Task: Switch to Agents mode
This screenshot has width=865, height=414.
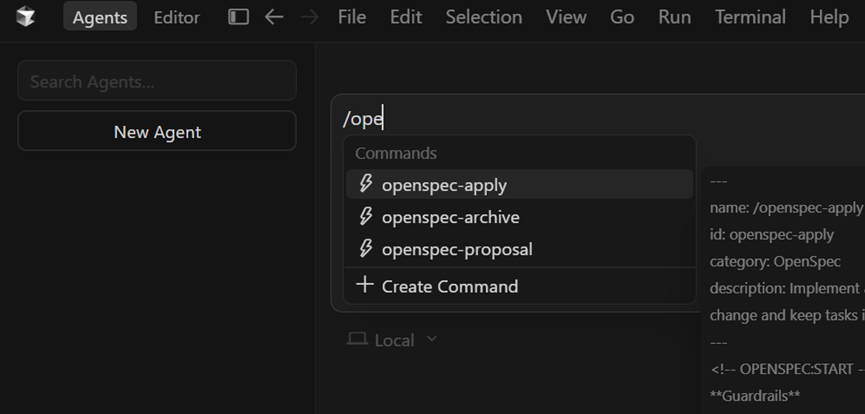Action: pos(100,17)
